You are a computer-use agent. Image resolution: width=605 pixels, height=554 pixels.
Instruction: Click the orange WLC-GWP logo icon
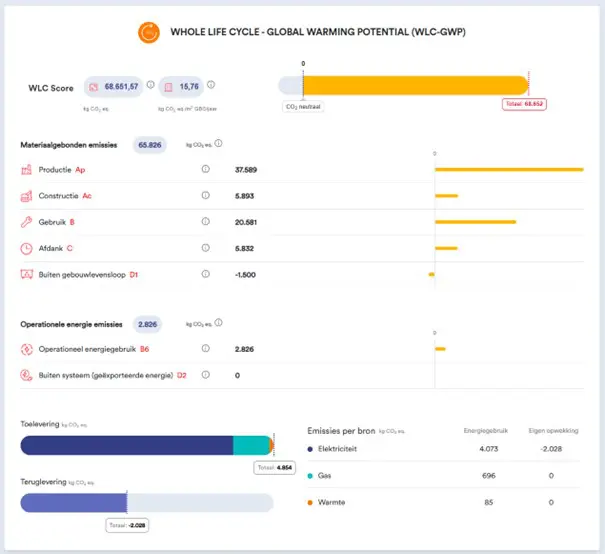(150, 33)
